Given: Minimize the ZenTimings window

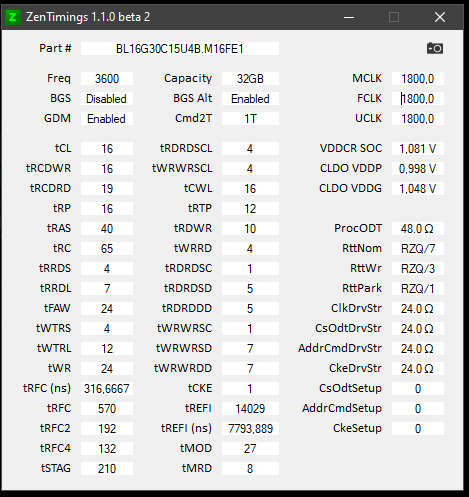Looking at the screenshot, I should tap(349, 17).
